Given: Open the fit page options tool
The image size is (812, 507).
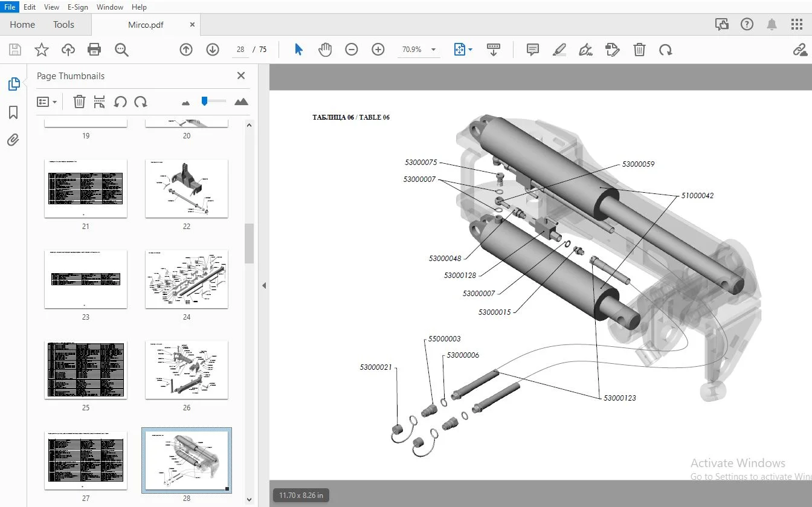Looking at the screenshot, I should pyautogui.click(x=463, y=50).
